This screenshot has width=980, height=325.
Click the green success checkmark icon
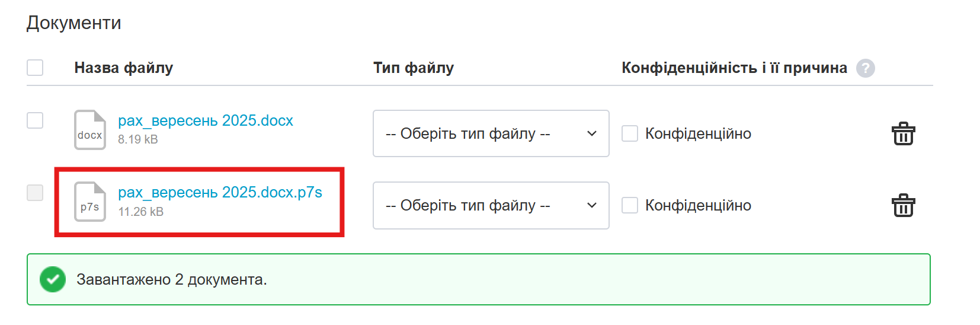click(x=53, y=279)
